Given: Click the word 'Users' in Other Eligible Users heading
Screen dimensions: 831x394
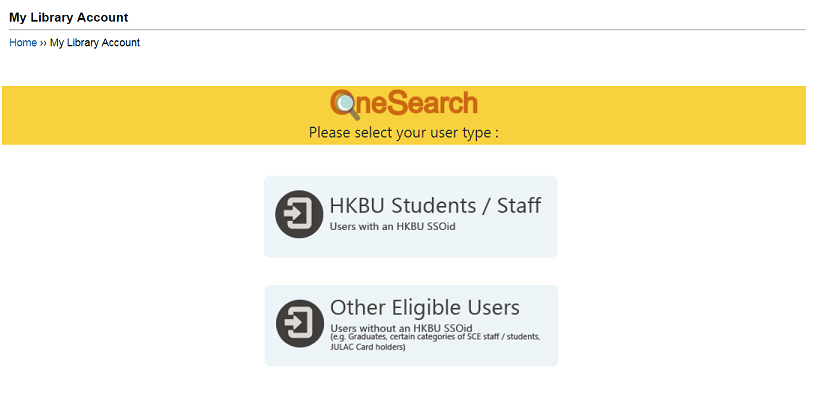Looking at the screenshot, I should 485,308.
